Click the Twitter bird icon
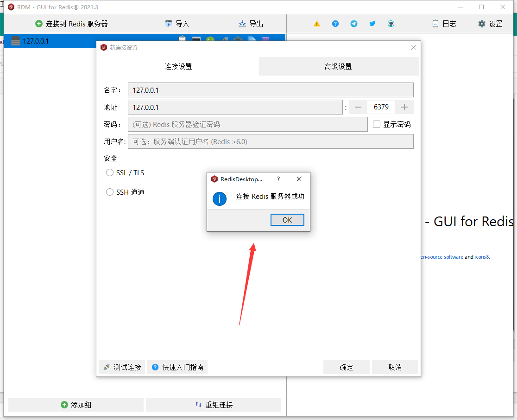Viewport: 517px width, 420px height. coord(372,24)
